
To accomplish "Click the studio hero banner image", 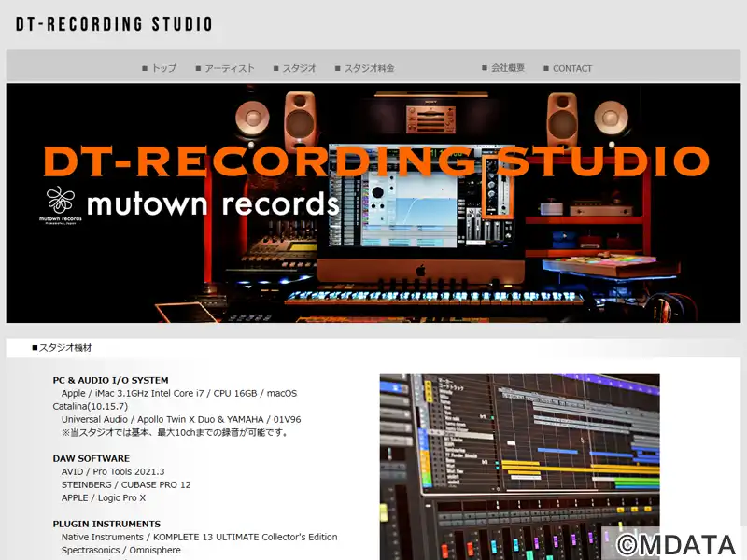I will coord(373,203).
